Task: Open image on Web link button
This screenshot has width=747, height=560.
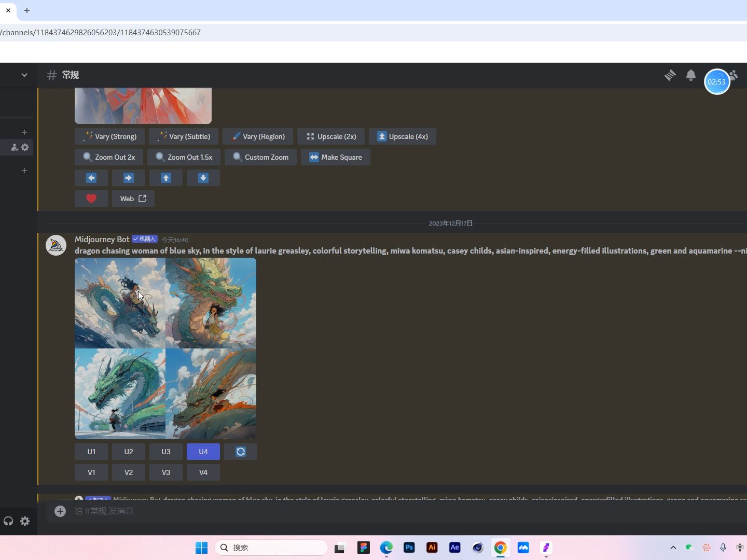Action: (x=133, y=199)
